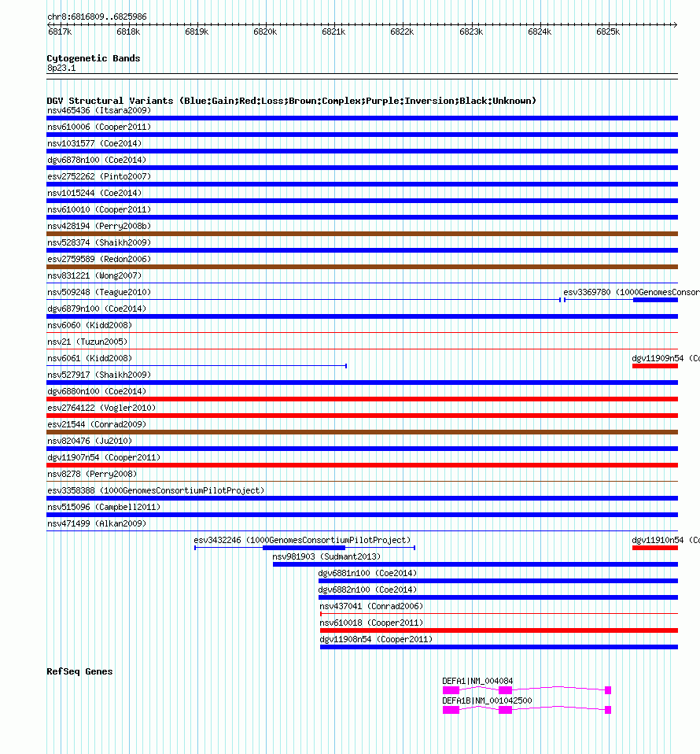Open esv21544 (Conrad2009) label
The height and width of the screenshot is (754, 700).
click(97, 424)
